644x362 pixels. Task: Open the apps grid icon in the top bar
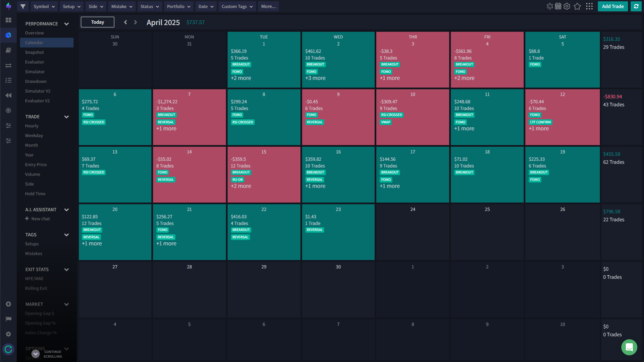(x=589, y=6)
